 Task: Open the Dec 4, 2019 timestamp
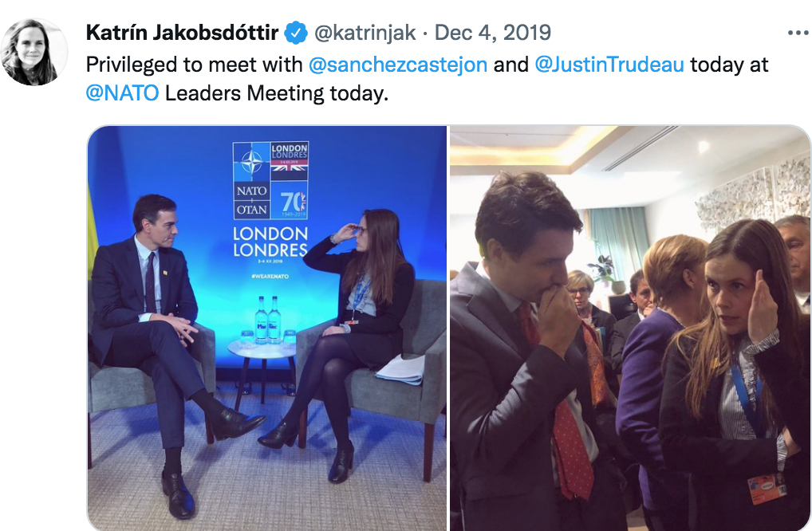[492, 33]
